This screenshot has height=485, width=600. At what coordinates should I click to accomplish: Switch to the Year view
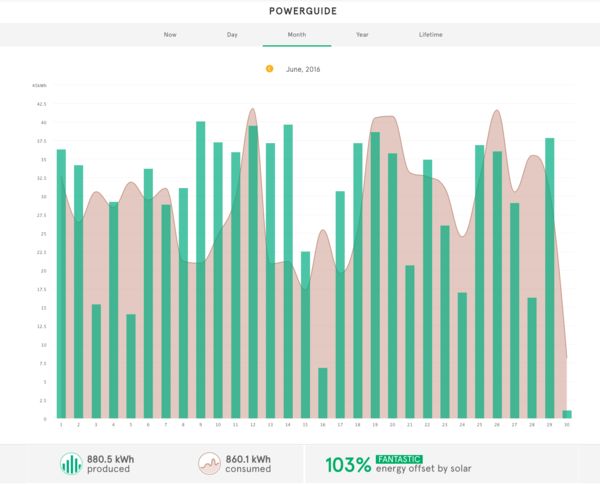point(362,35)
